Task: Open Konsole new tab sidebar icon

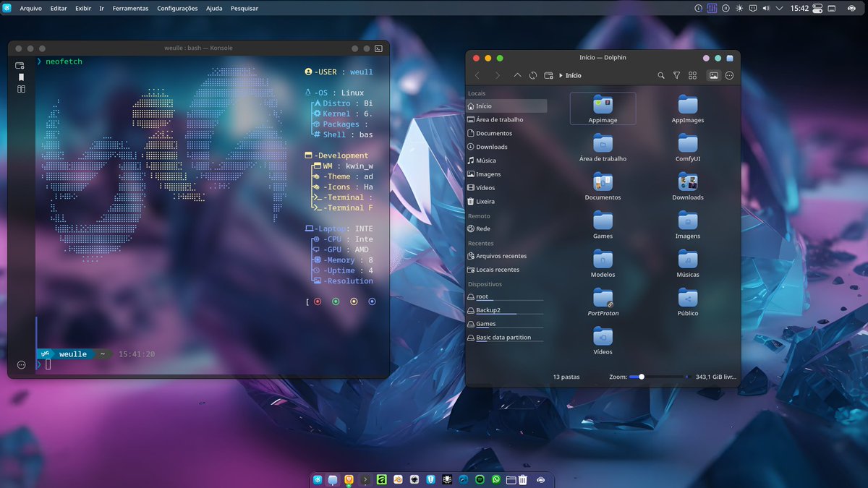Action: (x=21, y=65)
